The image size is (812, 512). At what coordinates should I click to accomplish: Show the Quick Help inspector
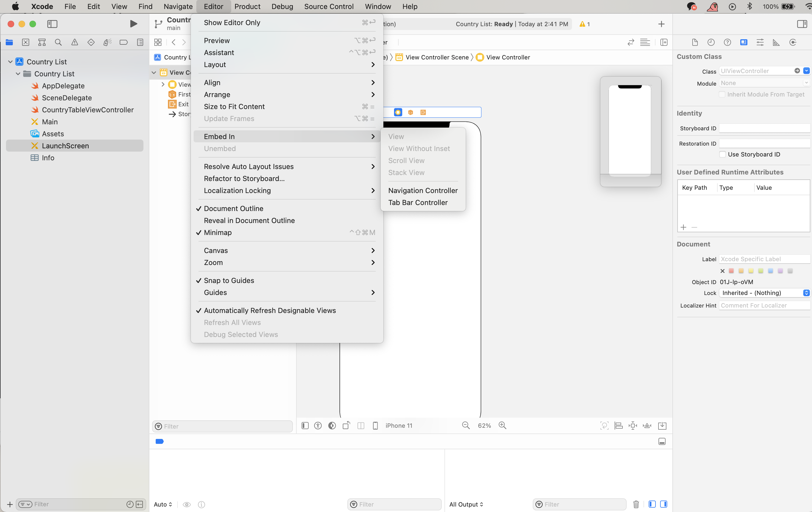click(x=727, y=42)
